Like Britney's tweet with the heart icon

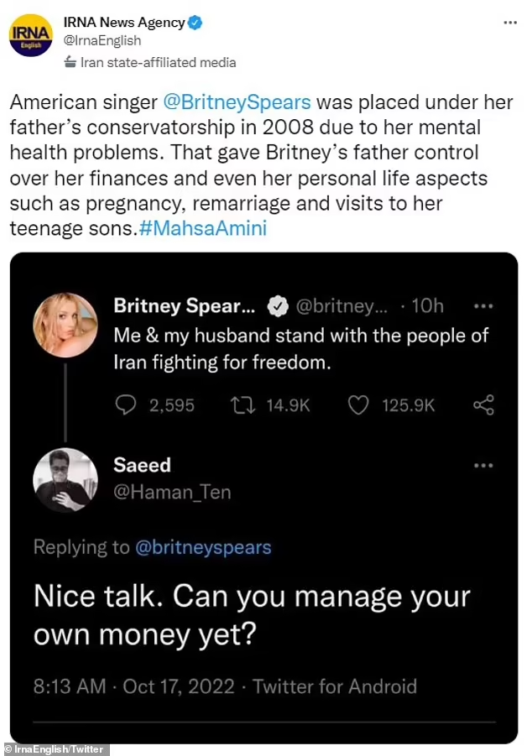pyautogui.click(x=357, y=404)
